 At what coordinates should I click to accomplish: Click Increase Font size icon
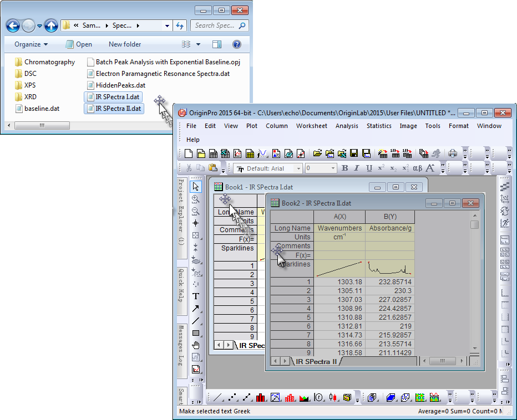(x=430, y=168)
